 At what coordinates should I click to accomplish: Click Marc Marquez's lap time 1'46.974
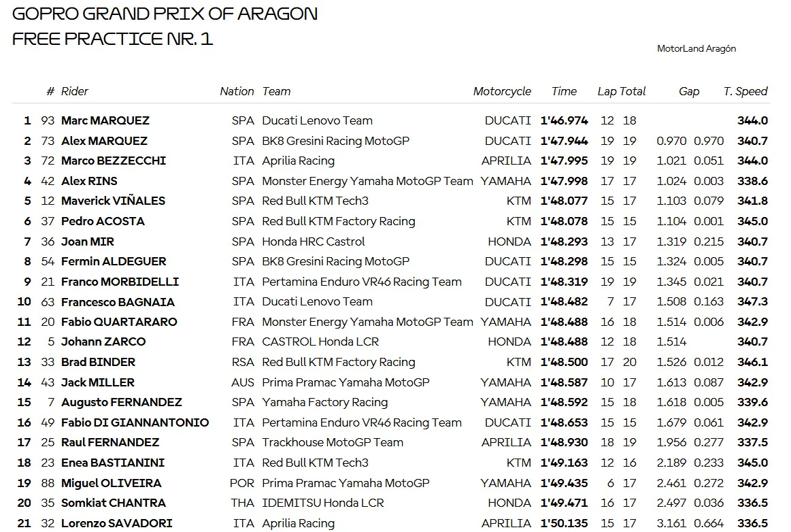(564, 120)
